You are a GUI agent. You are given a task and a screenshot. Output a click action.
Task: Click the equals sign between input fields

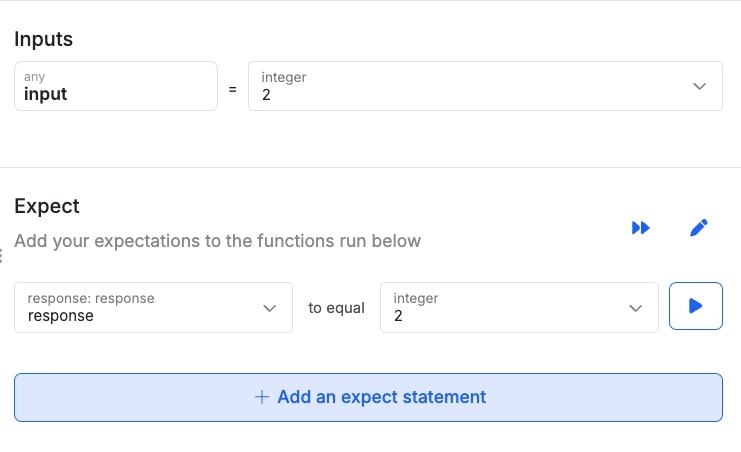point(233,89)
